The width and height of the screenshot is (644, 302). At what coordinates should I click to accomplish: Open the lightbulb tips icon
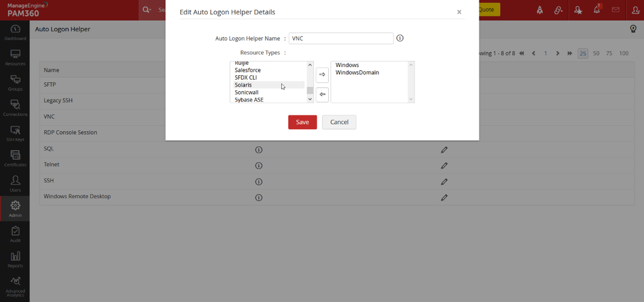coord(633,29)
